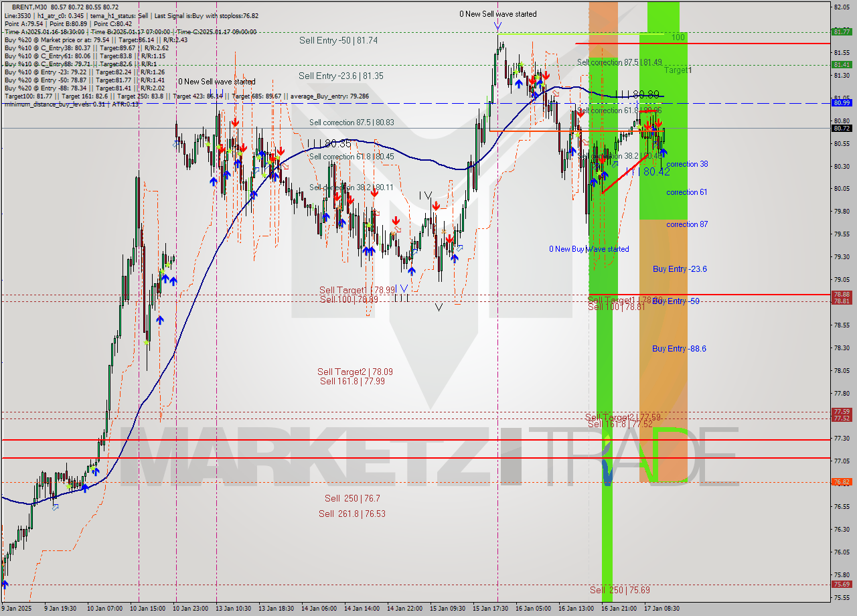The width and height of the screenshot is (857, 616).
Task: Click the 17 Jan 08:30 time axis label
Action: coord(662,609)
